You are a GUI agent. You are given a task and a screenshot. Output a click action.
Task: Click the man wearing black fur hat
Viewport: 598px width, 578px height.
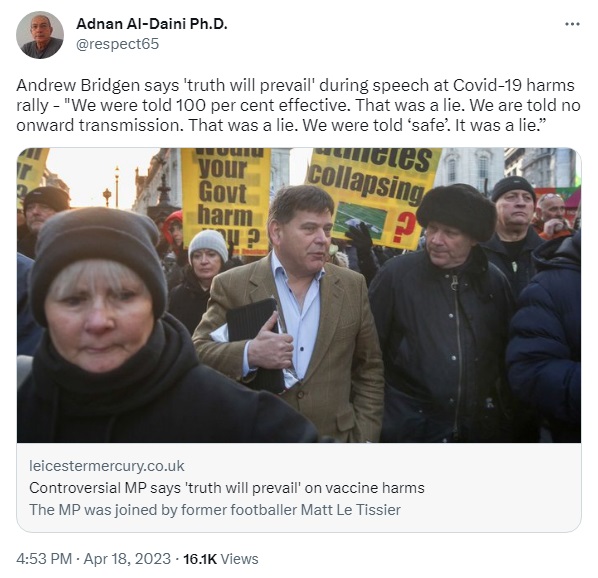446,313
